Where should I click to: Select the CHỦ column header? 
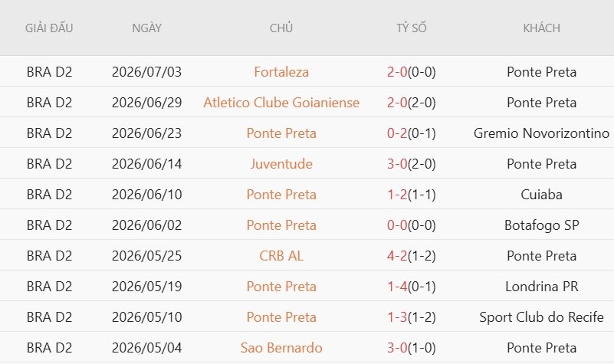[x=281, y=28]
